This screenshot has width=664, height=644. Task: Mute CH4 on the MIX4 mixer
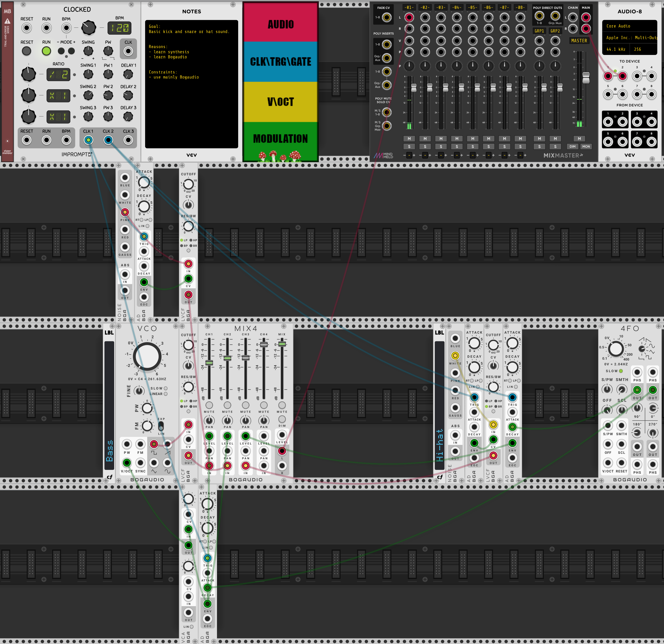coord(264,405)
